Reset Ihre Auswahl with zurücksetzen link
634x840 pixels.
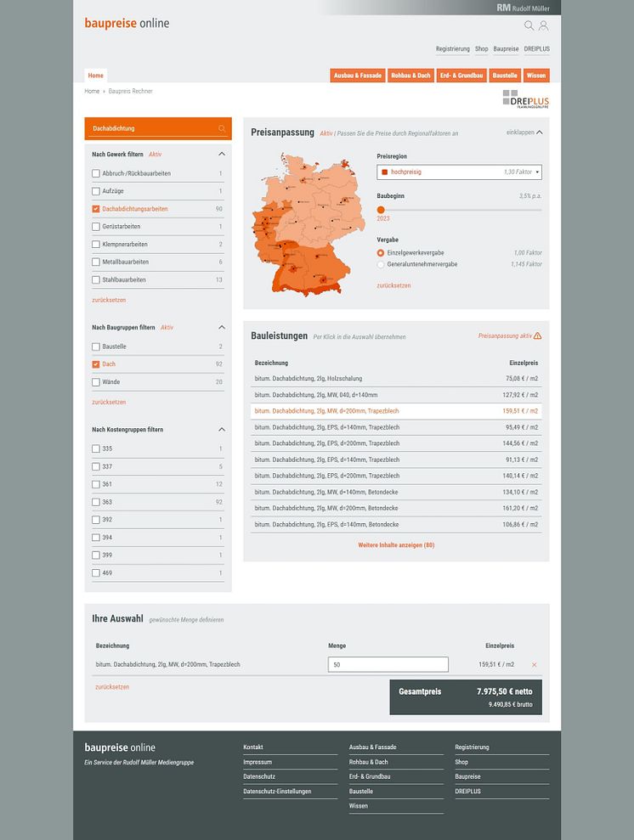pos(112,687)
